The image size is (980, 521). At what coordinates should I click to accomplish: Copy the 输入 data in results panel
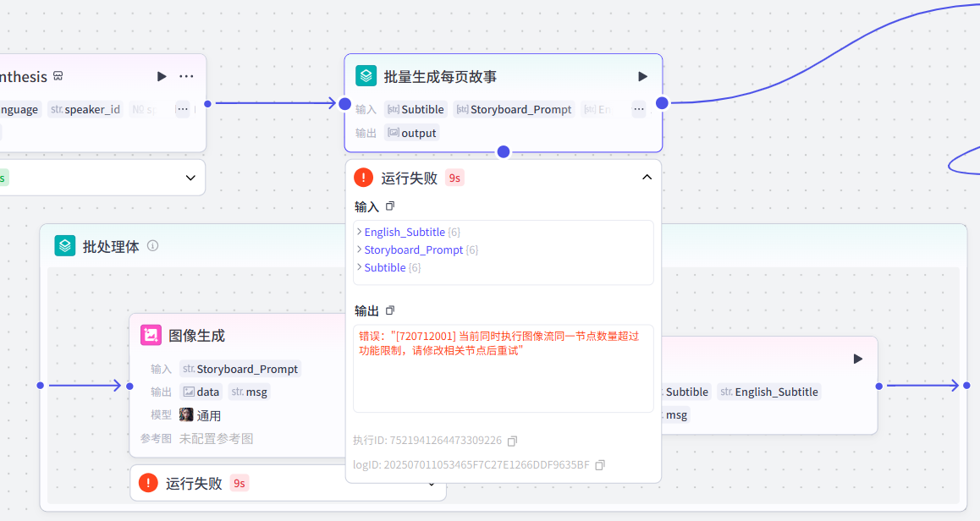[x=390, y=206]
